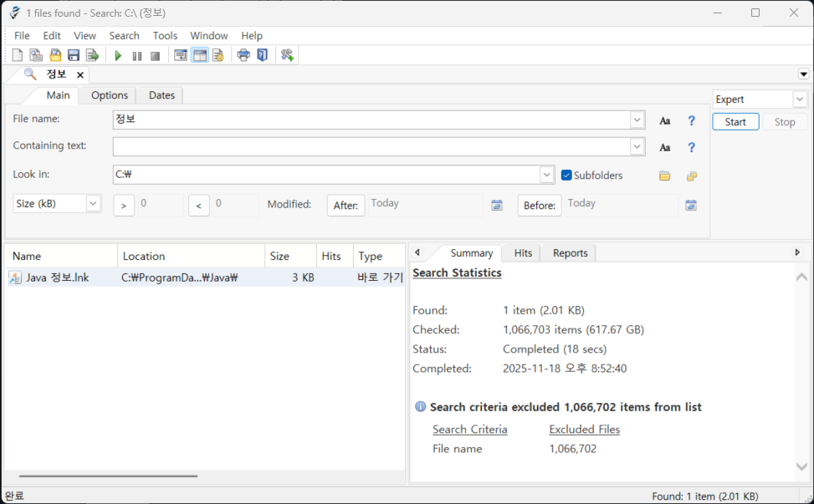The width and height of the screenshot is (814, 504).
Task: Click the Save (floppy disk) toolbar icon
Action: coord(74,56)
